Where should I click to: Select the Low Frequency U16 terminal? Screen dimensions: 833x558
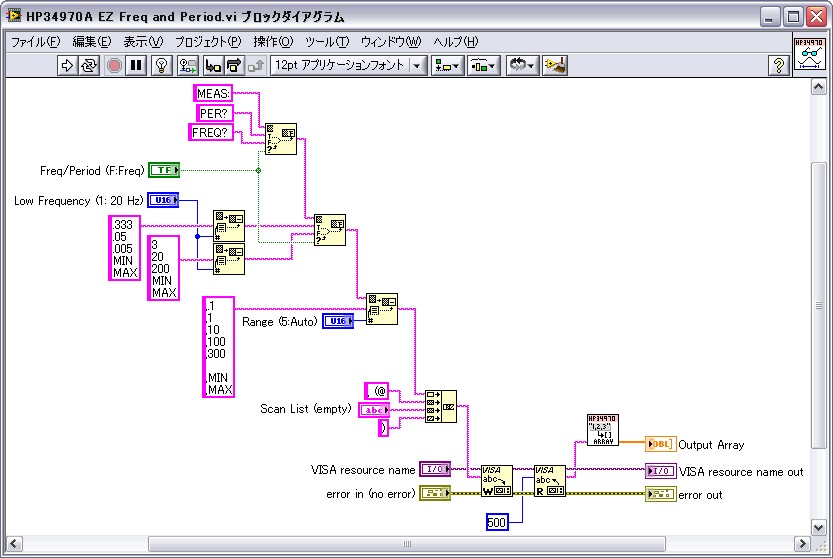click(163, 200)
